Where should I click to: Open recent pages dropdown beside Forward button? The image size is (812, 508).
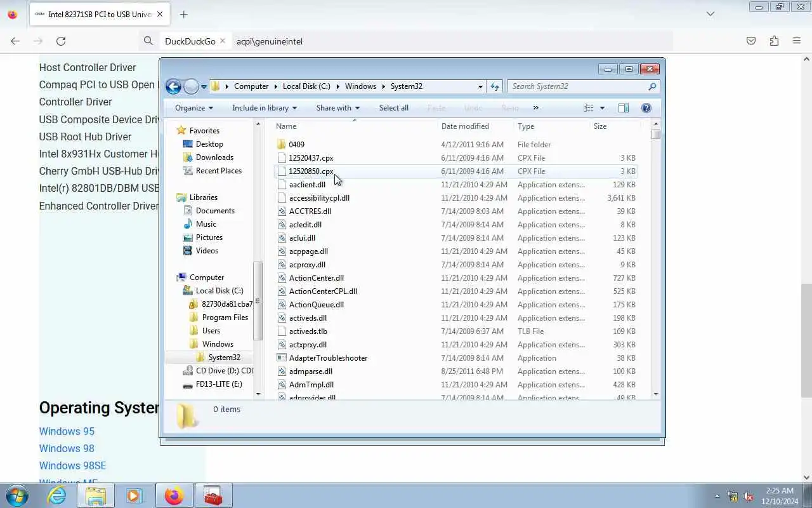point(204,87)
